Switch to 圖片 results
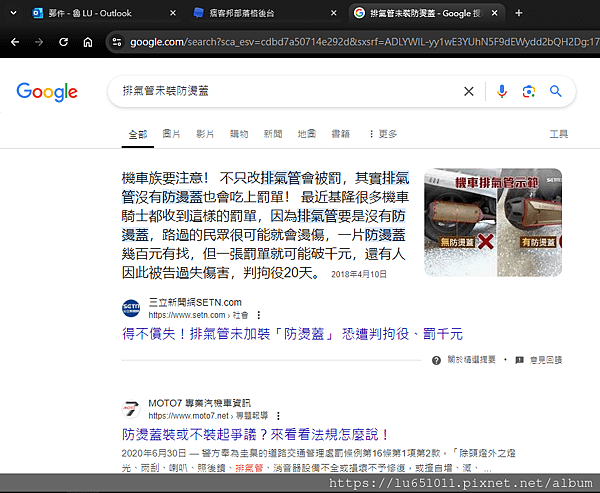This screenshot has height=493, width=600. 171,134
